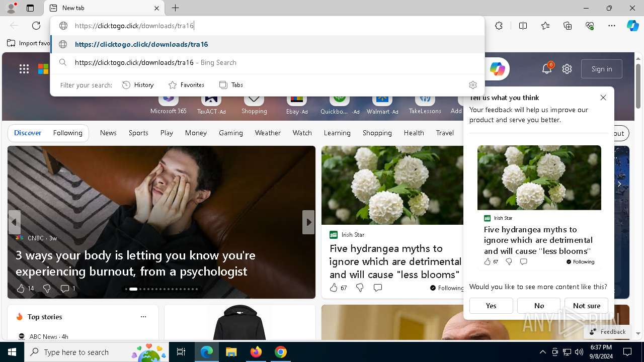Open the Firefox taskbar icon
The height and width of the screenshot is (362, 644).
coord(256,352)
